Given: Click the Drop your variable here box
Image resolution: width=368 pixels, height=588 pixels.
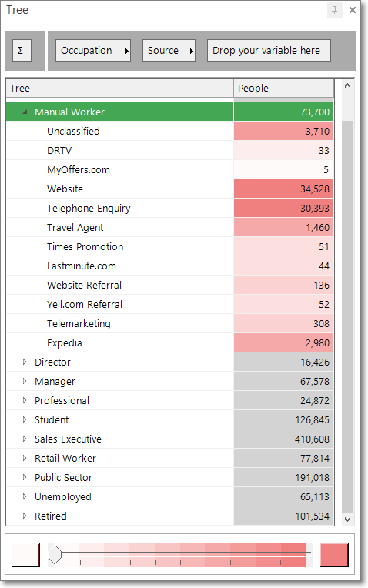Looking at the screenshot, I should (x=269, y=51).
